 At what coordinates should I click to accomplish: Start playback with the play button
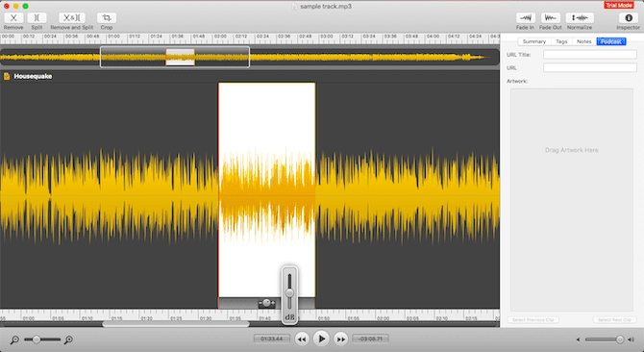point(321,339)
